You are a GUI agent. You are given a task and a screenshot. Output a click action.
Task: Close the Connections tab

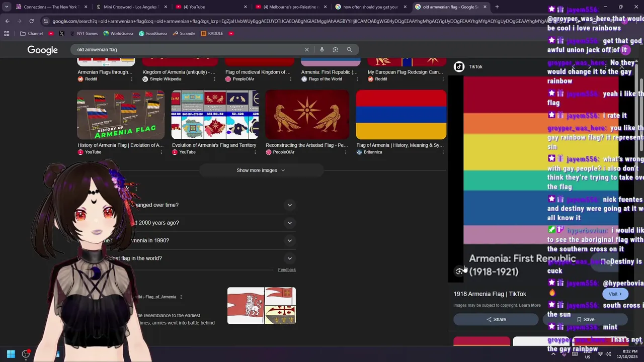pos(86,7)
